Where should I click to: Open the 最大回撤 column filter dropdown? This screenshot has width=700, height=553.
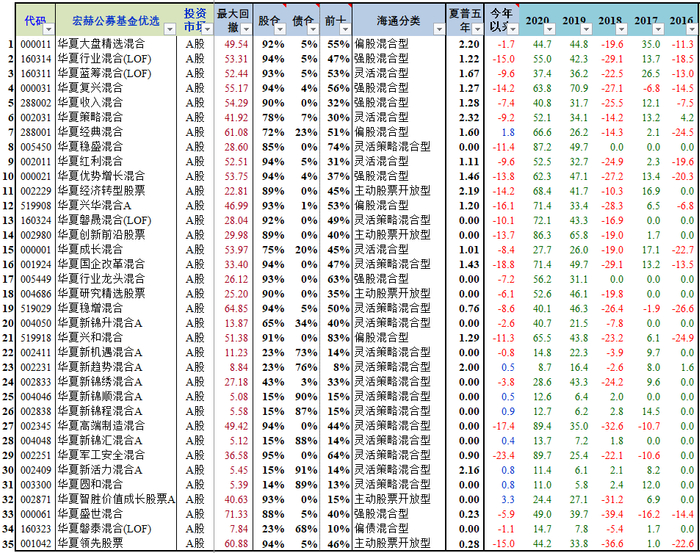pos(246,29)
